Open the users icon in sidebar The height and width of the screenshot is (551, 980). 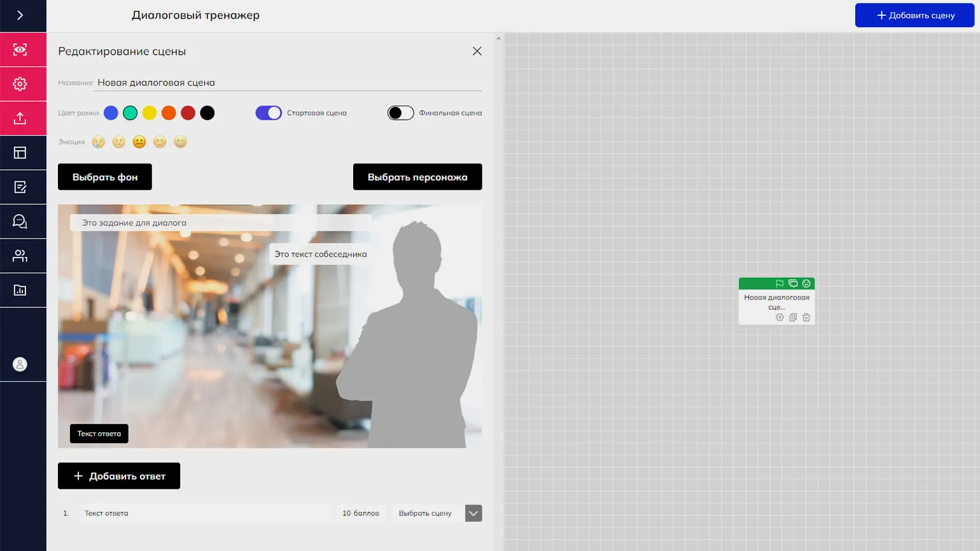click(20, 256)
